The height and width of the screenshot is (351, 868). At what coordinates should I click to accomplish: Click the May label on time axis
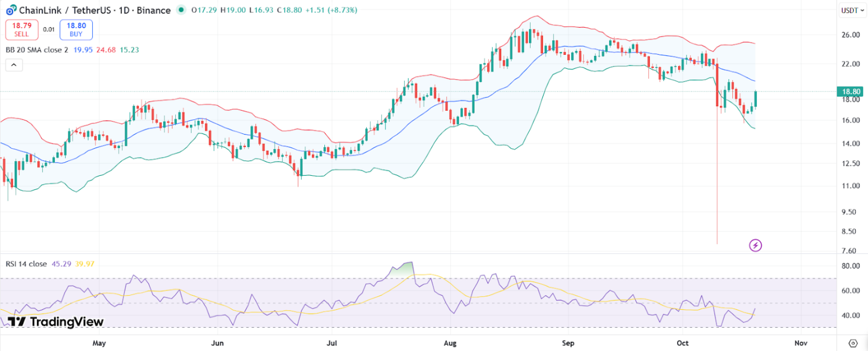click(x=99, y=343)
